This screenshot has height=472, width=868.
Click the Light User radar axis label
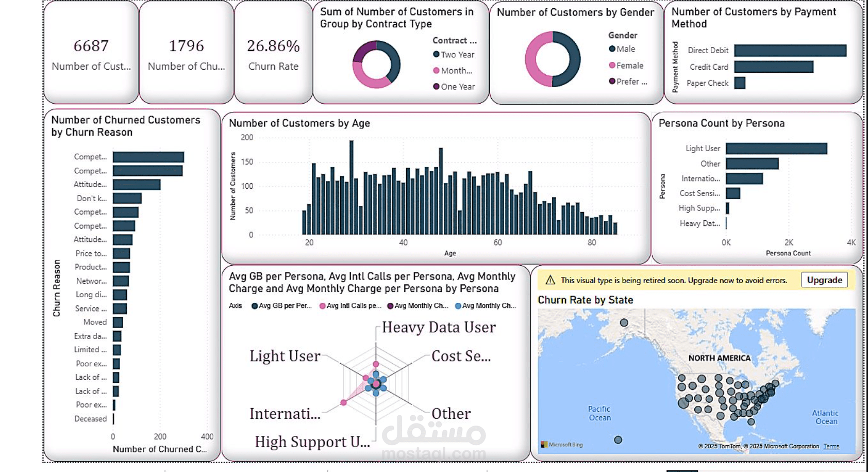(x=285, y=356)
